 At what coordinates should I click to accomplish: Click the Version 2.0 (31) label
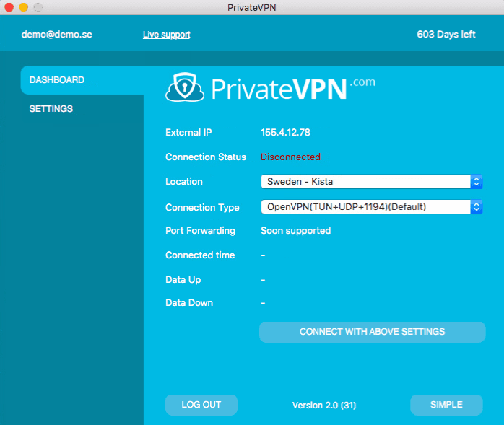pyautogui.click(x=323, y=406)
